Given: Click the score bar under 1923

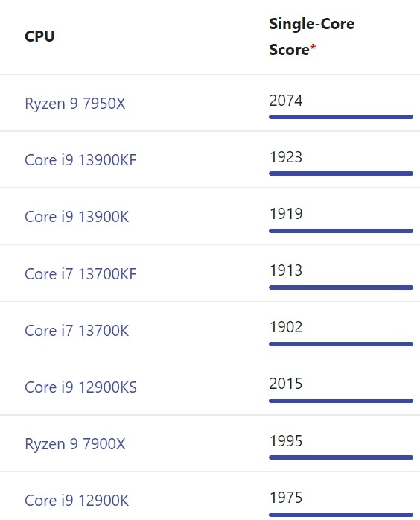Looking at the screenshot, I should click(x=341, y=174).
